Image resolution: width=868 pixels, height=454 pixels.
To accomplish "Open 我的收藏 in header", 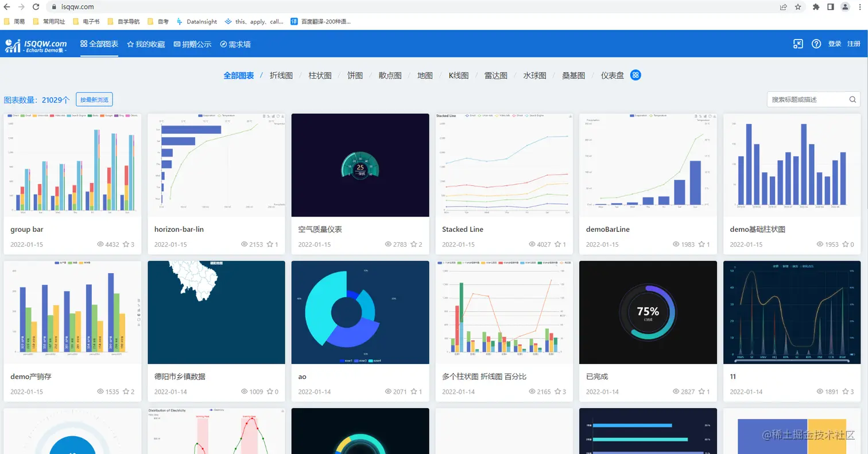I will tap(146, 44).
